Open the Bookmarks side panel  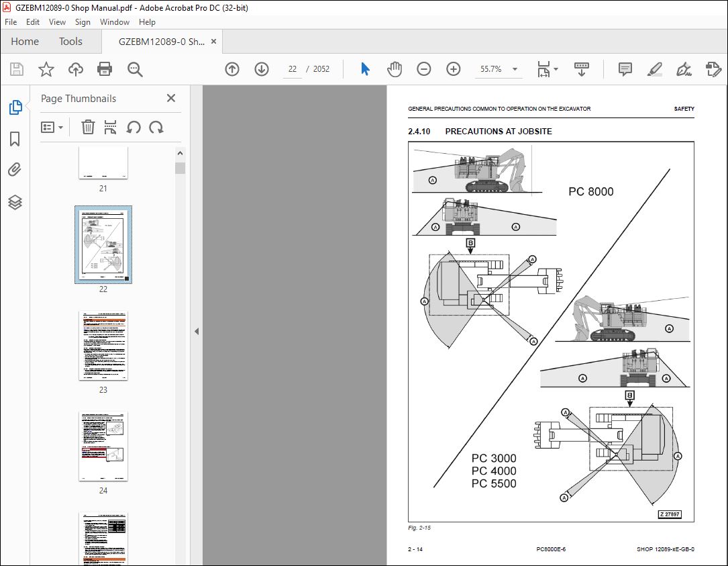click(15, 138)
